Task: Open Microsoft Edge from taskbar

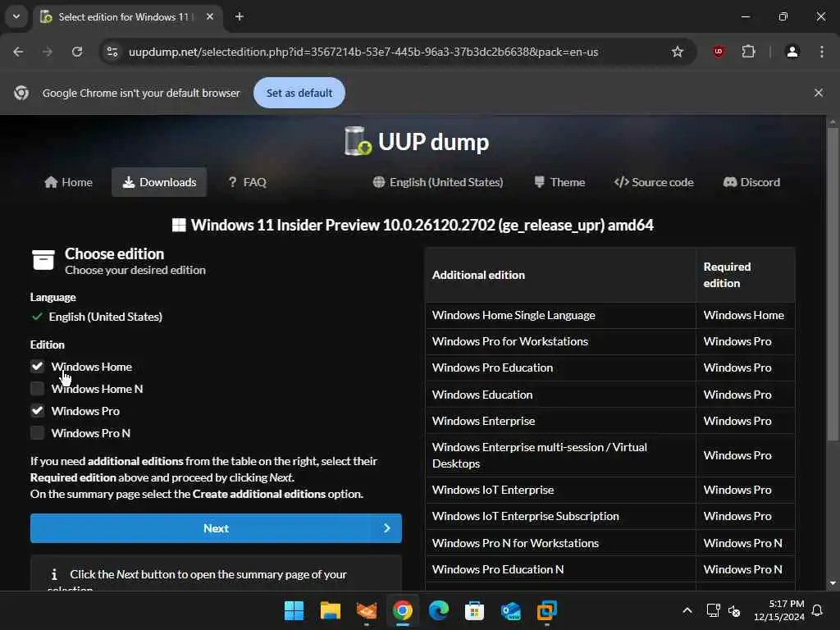Action: tap(438, 610)
